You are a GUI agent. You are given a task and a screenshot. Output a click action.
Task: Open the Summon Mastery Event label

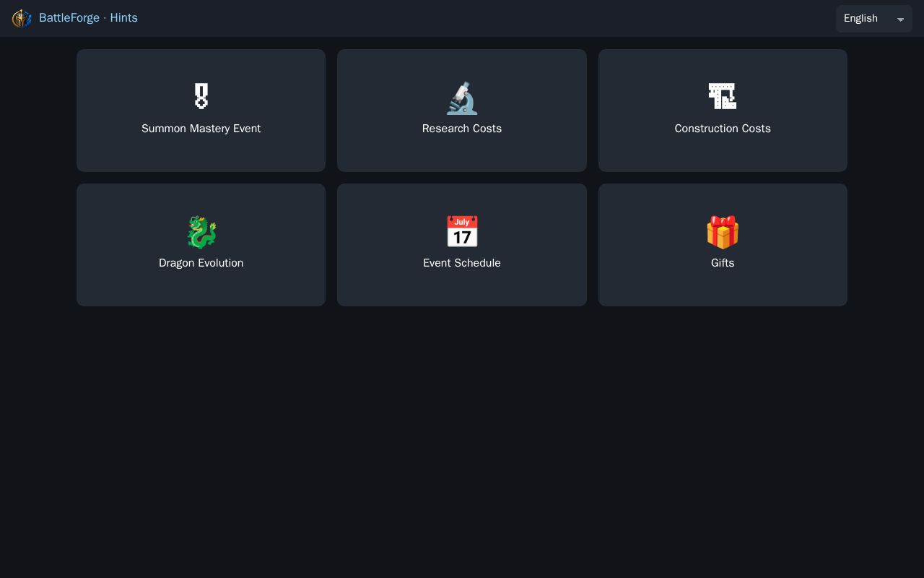201,129
